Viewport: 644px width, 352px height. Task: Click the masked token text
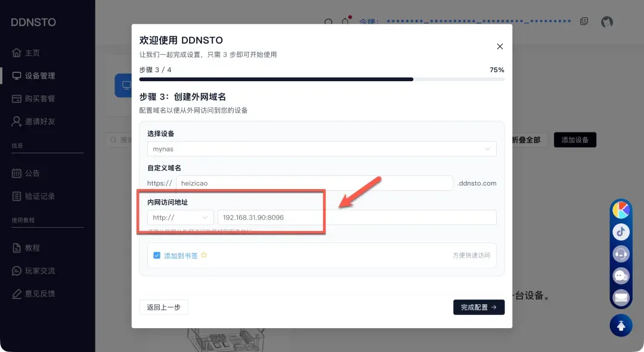point(479,21)
